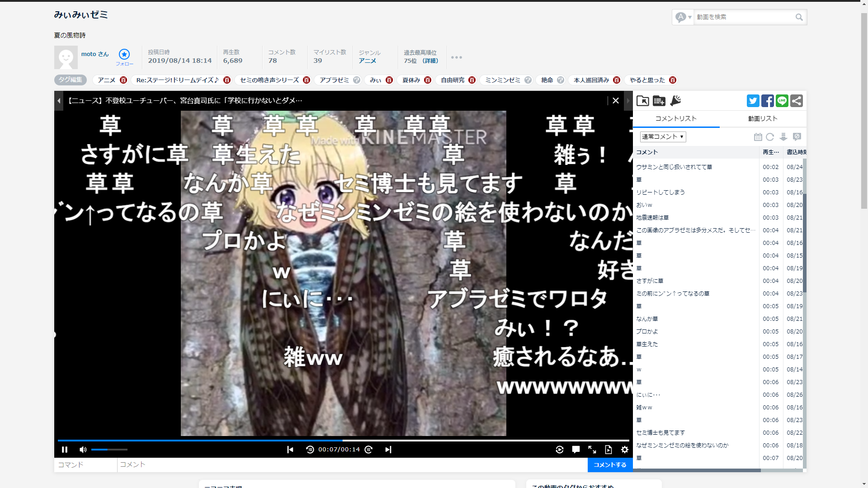This screenshot has width=868, height=488.
Task: Toggle comment display on the player
Action: [576, 450]
